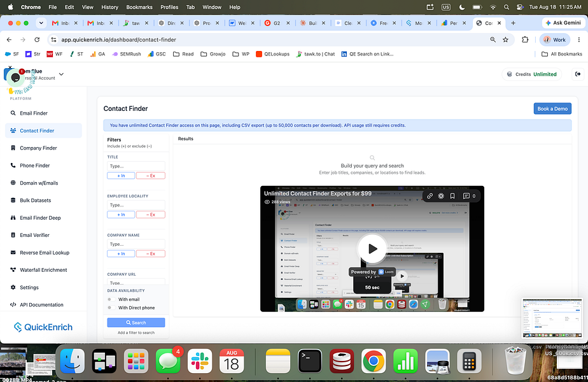
Task: Open macOS Control Center icon
Action: point(520,7)
